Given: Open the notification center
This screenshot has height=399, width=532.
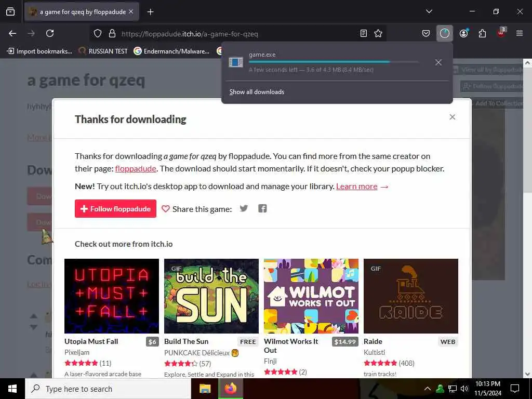Looking at the screenshot, I should click(x=515, y=389).
